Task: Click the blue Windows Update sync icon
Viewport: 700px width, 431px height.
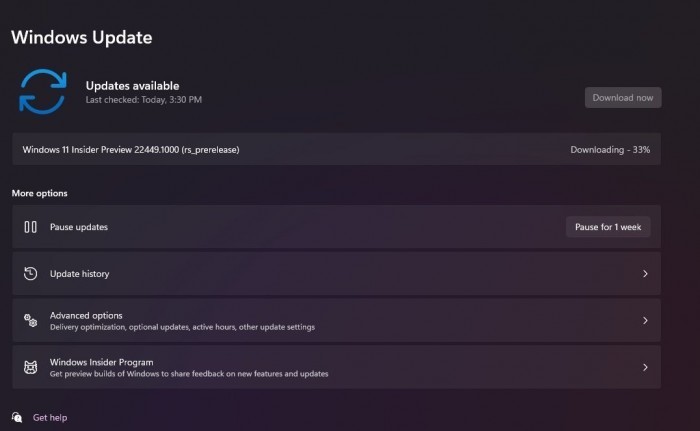Action: (x=42, y=91)
